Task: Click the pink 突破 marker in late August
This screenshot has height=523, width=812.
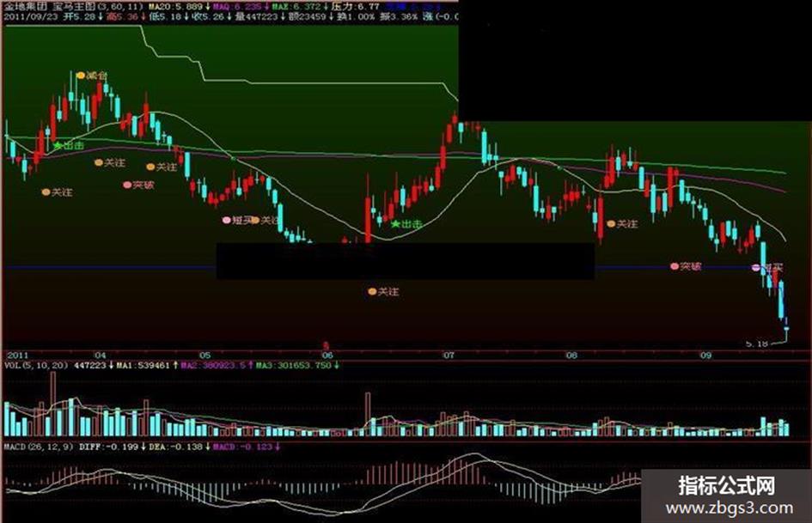Action: [686, 267]
